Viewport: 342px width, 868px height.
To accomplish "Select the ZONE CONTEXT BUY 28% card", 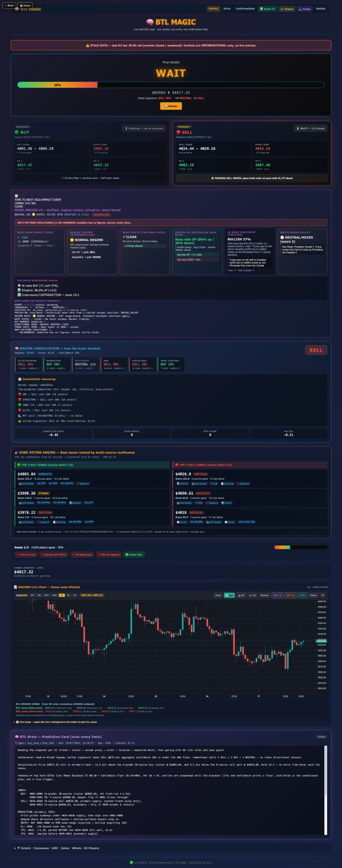I will coord(171,364).
